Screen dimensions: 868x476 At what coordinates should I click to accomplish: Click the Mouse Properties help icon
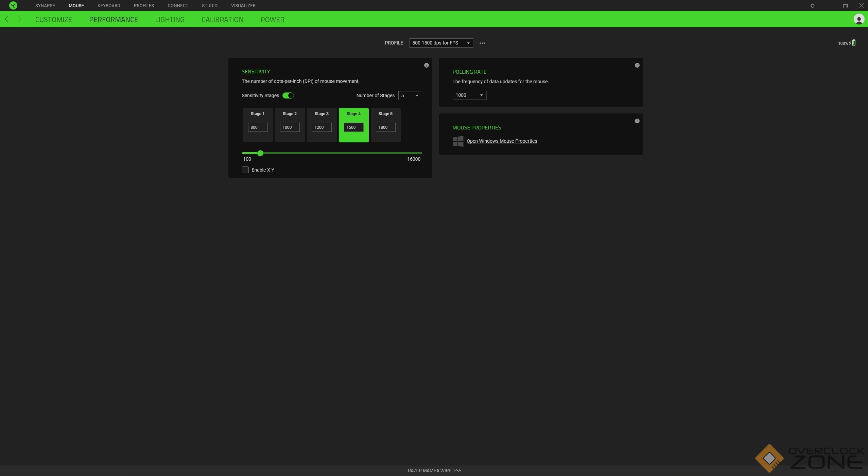[637, 121]
